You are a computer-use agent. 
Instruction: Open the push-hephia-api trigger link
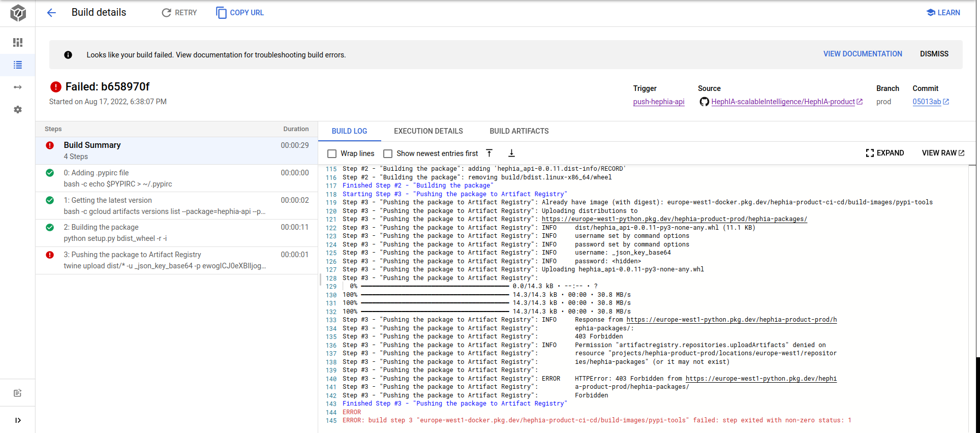[x=658, y=102]
